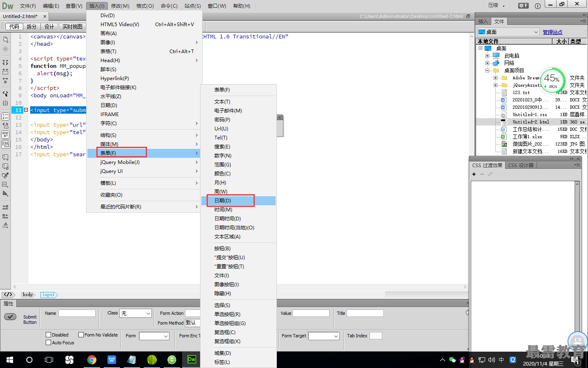
Task: Click the Windows Start button
Action: 10,360
